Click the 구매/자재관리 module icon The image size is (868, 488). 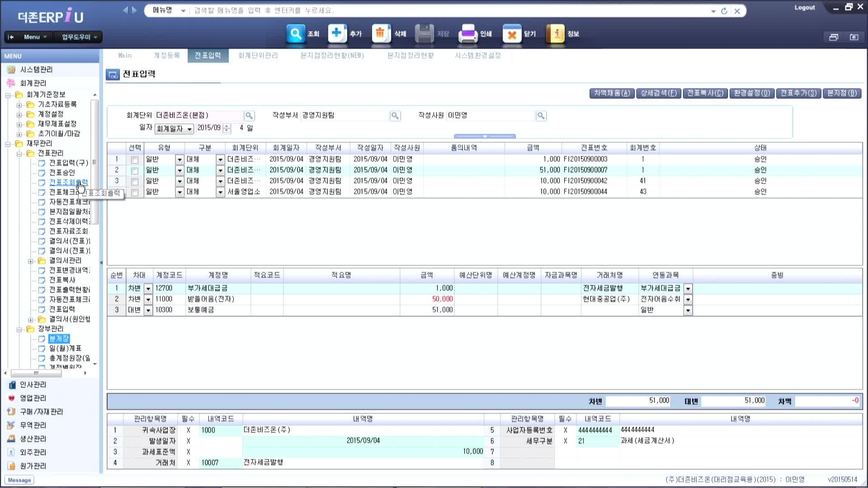[x=12, y=412]
